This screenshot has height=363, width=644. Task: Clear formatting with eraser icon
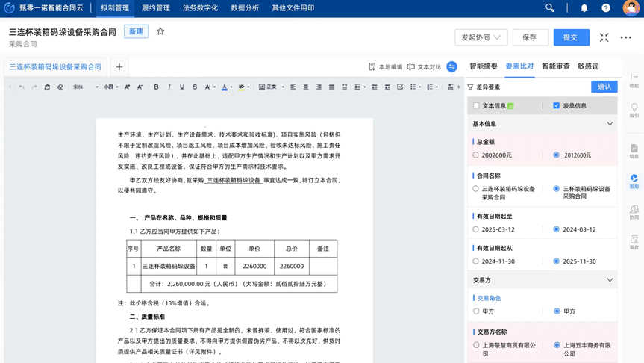click(60, 87)
